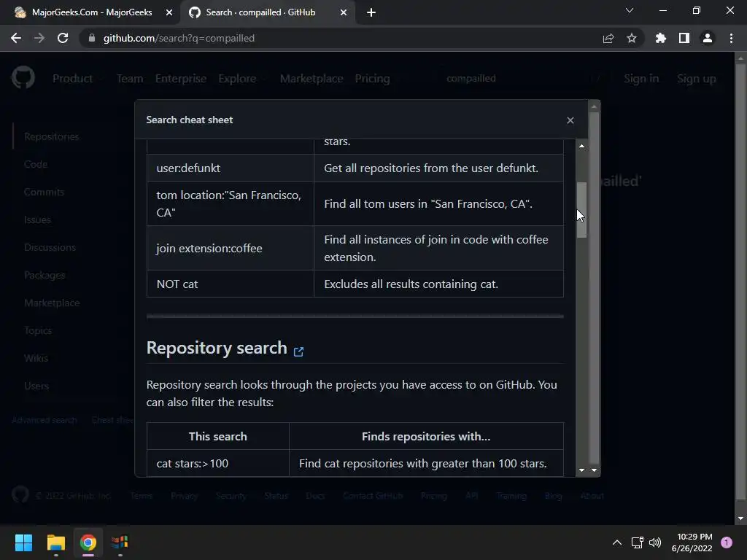Click the Sign in link
This screenshot has height=560, width=747.
pyautogui.click(x=641, y=79)
